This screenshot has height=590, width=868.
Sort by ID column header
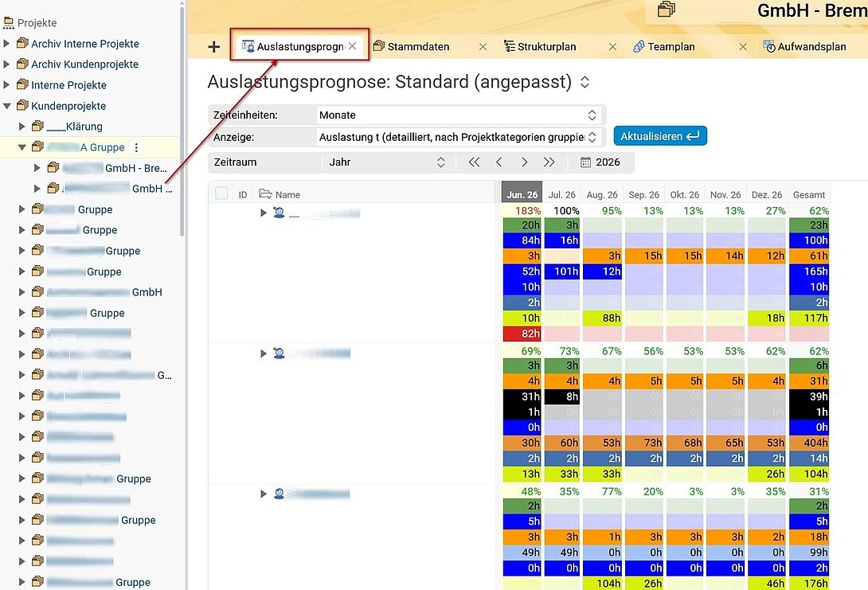tap(242, 195)
